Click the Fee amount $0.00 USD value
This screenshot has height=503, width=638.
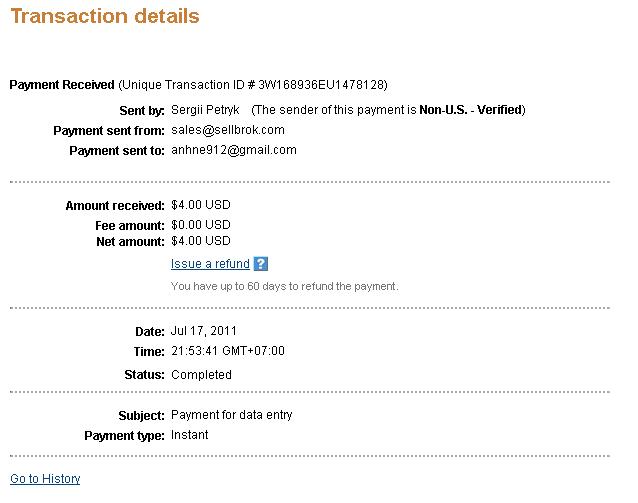coord(201,225)
